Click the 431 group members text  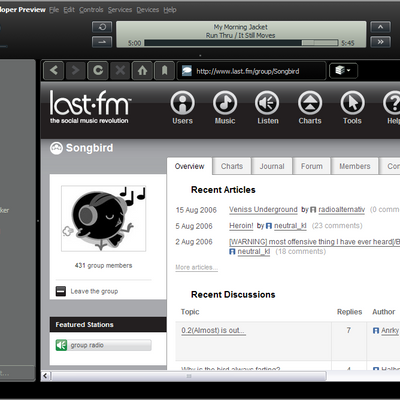[x=104, y=266]
